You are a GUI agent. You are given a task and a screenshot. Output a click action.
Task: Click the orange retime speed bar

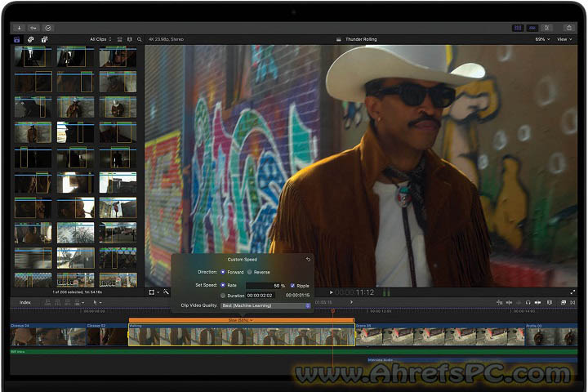[x=242, y=320]
